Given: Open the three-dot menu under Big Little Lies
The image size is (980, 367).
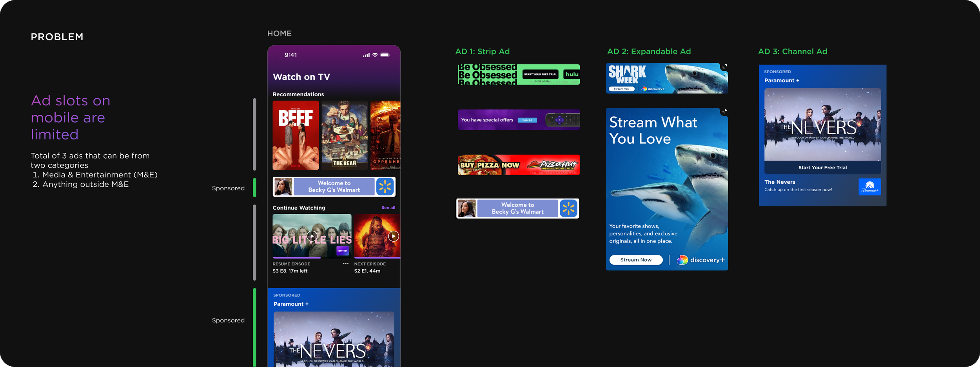Looking at the screenshot, I should (x=346, y=264).
